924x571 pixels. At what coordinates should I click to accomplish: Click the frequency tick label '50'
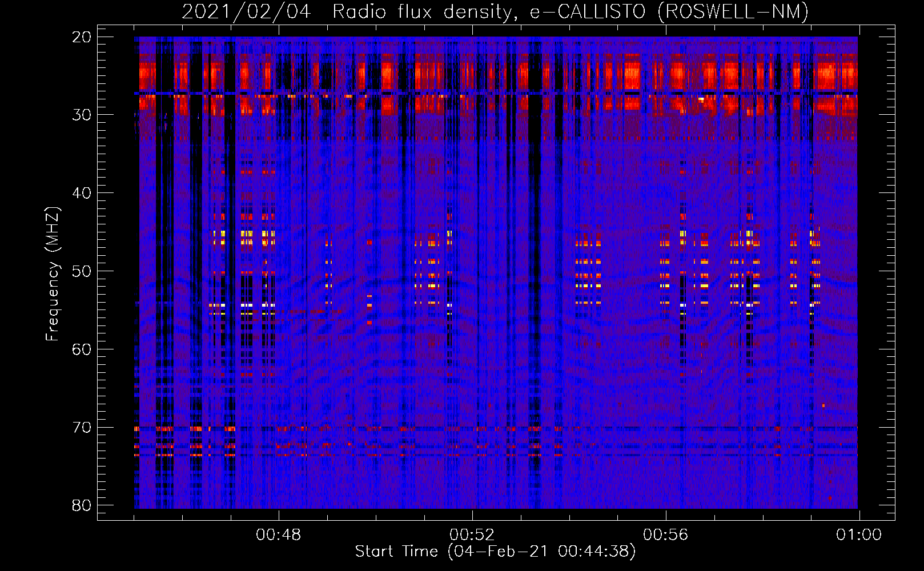click(82, 271)
